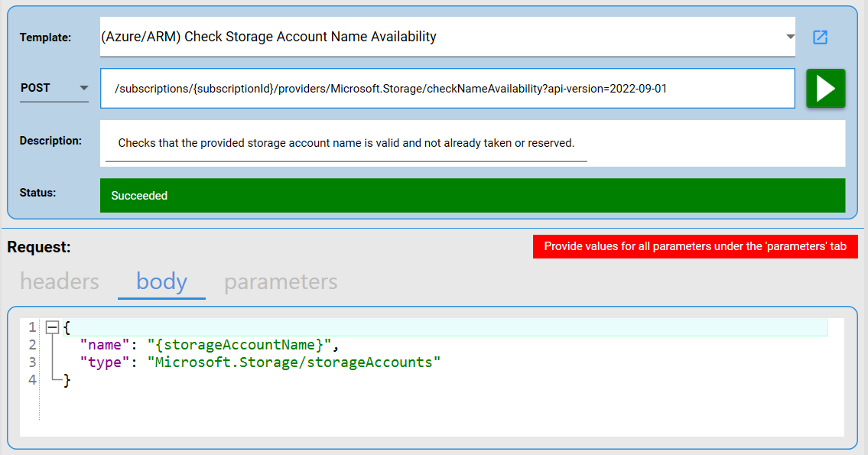Click the red parameters warning banner
Viewport: 868px width, 455px height.
coord(694,246)
